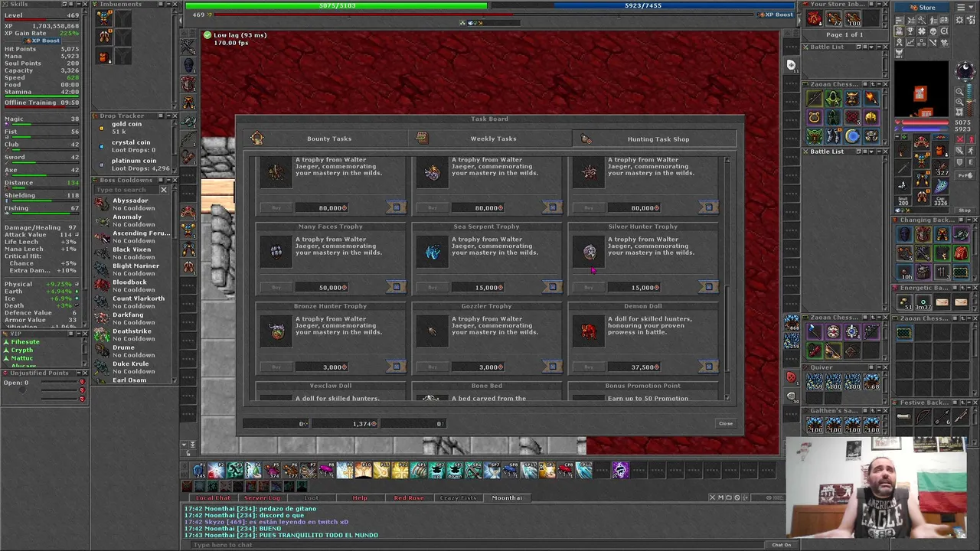Click the Abyssador boss icon

click(x=101, y=204)
